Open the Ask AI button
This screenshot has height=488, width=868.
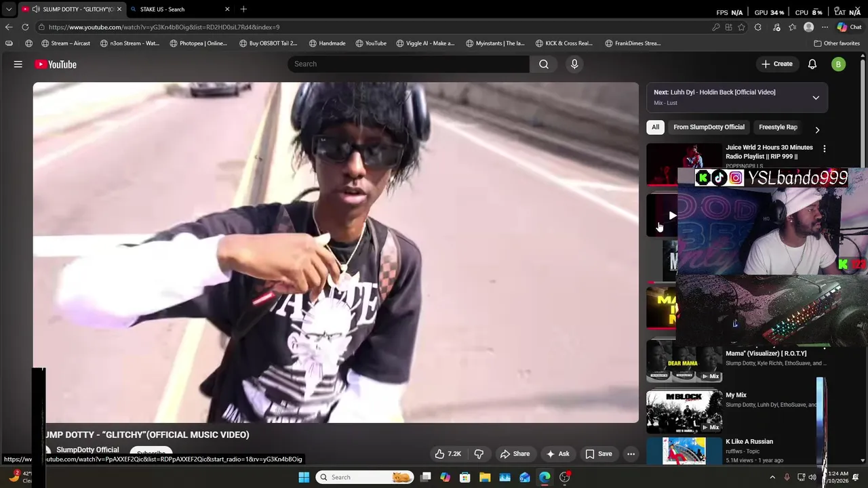557,454
